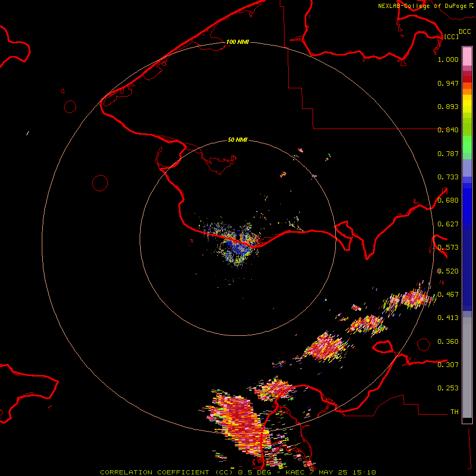Select the 0.787 scale value
The image size is (476, 476).
pyautogui.click(x=448, y=153)
